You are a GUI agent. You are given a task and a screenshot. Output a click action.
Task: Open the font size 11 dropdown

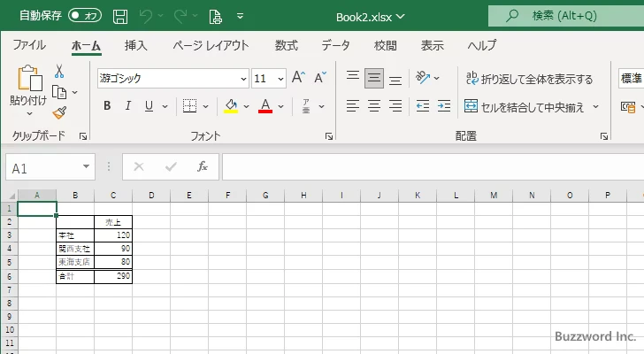click(280, 79)
